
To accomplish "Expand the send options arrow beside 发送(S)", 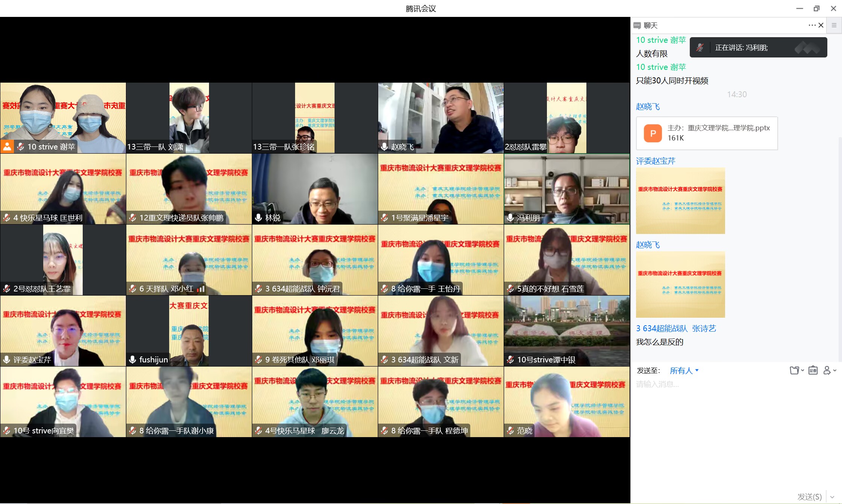I will point(832,497).
